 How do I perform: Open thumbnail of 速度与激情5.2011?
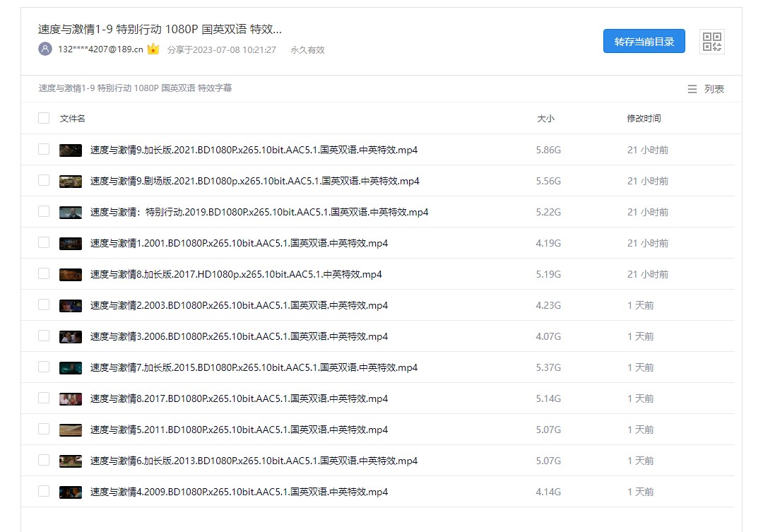coord(71,430)
